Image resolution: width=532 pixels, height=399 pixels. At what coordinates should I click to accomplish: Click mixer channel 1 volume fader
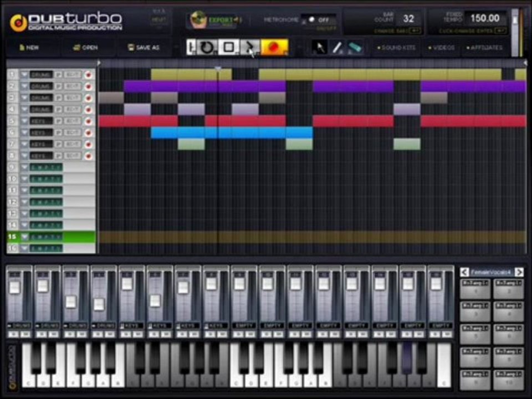pyautogui.click(x=14, y=288)
